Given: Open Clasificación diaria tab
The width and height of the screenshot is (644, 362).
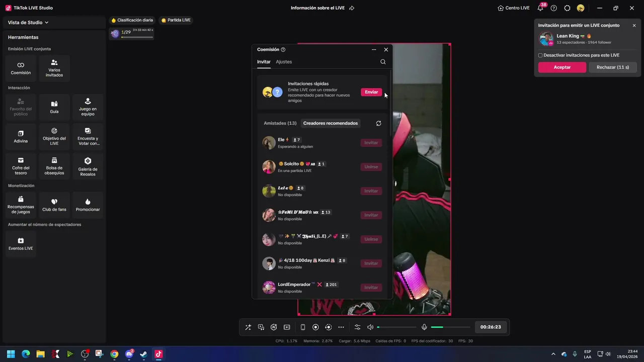Looking at the screenshot, I should click(x=132, y=20).
